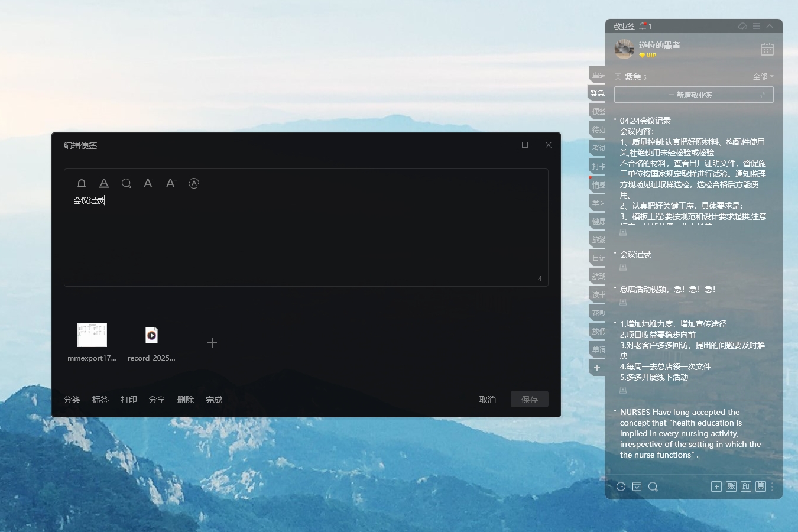Expand the 全部 filter dropdown
Screen dimensions: 798x532
coord(763,77)
